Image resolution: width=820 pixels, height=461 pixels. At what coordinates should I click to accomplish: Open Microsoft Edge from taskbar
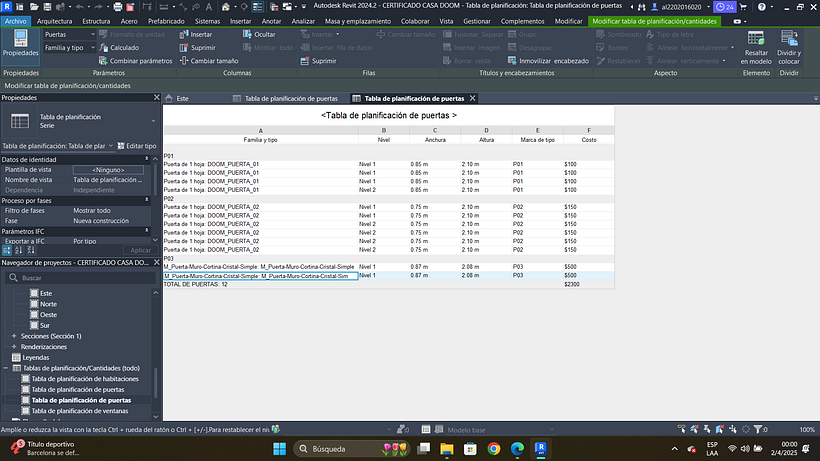pos(517,448)
